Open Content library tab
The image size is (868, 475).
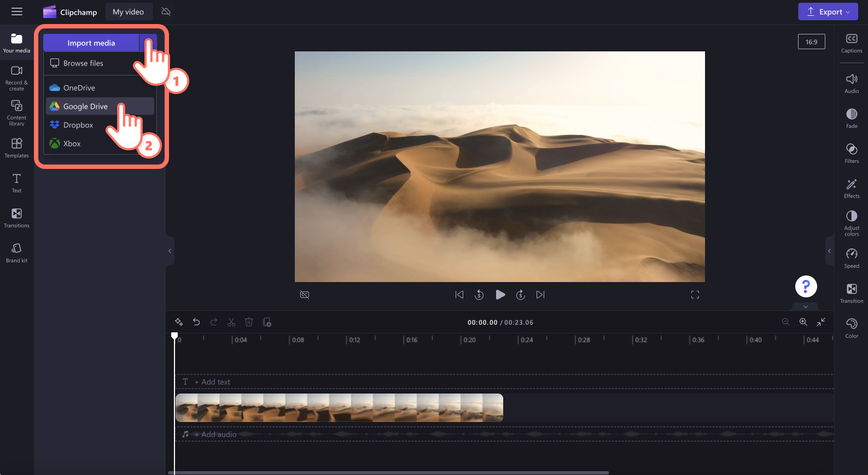(16, 113)
